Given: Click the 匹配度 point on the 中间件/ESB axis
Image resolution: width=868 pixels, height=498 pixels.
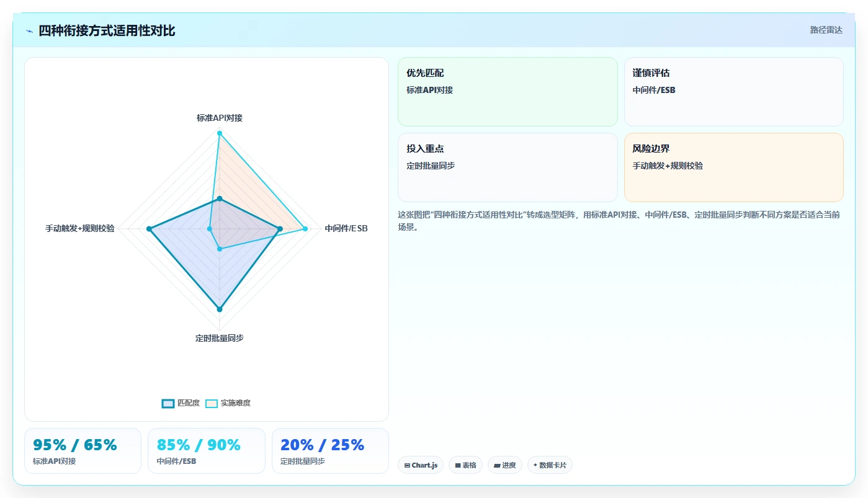Looking at the screenshot, I should [280, 229].
